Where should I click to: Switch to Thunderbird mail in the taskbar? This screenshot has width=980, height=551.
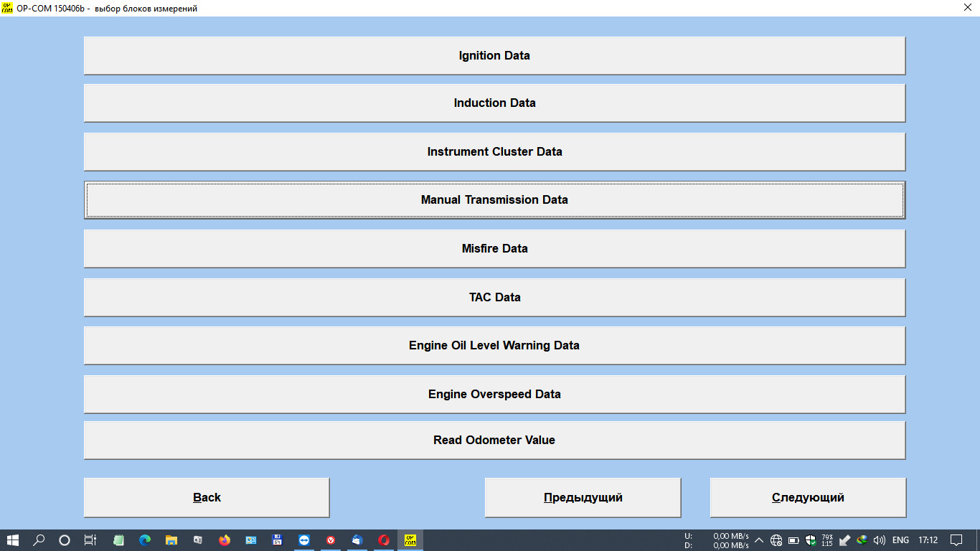click(357, 540)
